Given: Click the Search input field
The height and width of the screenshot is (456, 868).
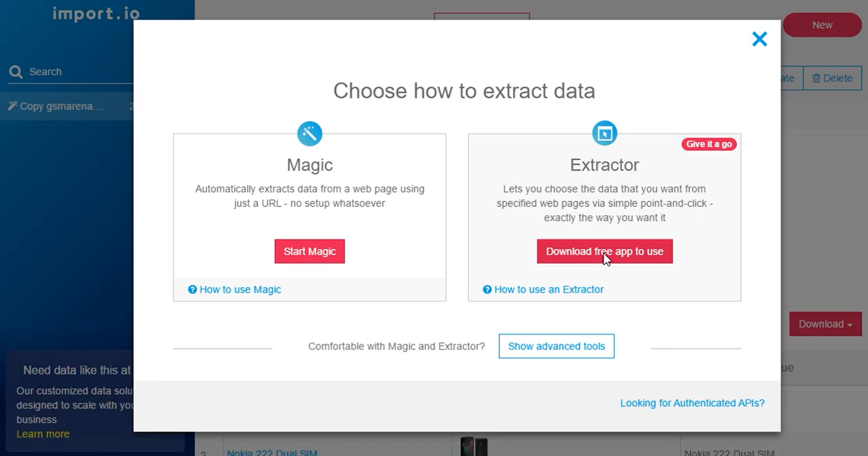Looking at the screenshot, I should coord(76,72).
